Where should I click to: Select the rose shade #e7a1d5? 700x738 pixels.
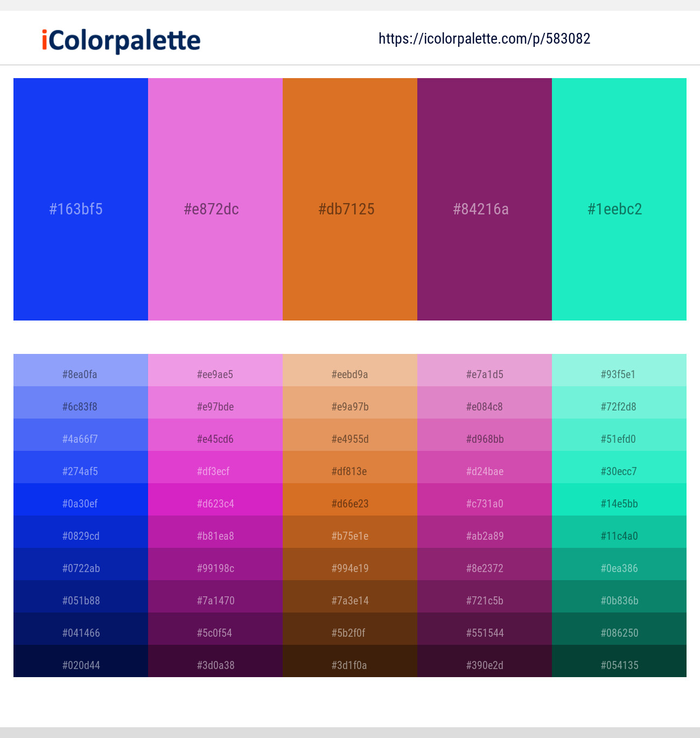[x=484, y=374]
